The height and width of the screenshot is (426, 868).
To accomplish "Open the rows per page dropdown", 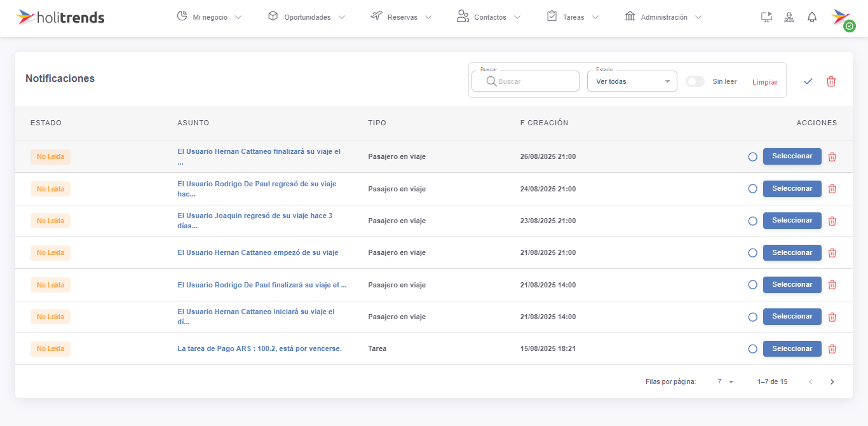I will pyautogui.click(x=726, y=381).
